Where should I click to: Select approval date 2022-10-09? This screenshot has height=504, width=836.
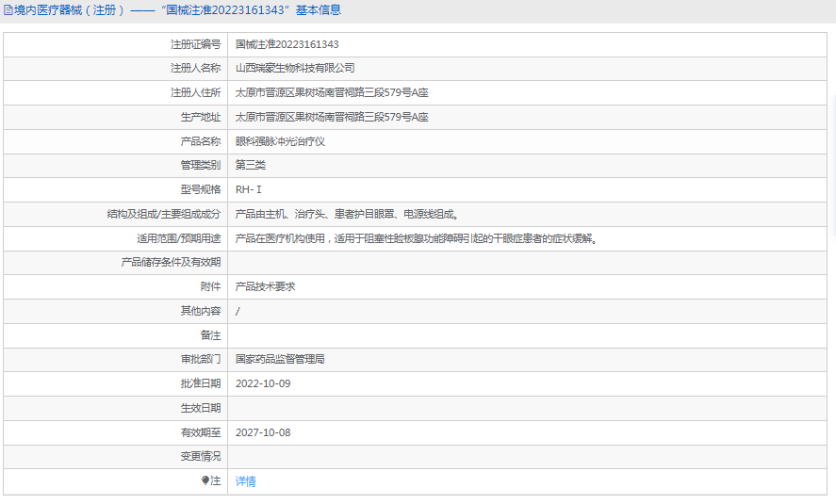click(x=263, y=383)
